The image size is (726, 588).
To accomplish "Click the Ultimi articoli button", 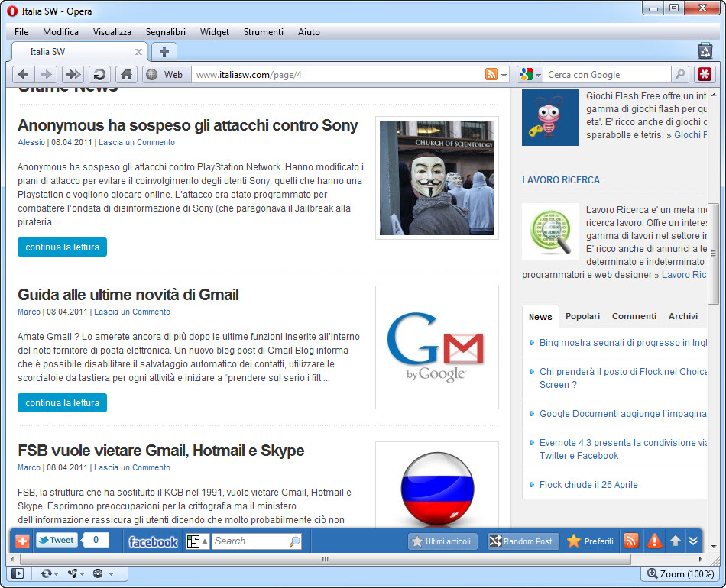I will [x=442, y=541].
